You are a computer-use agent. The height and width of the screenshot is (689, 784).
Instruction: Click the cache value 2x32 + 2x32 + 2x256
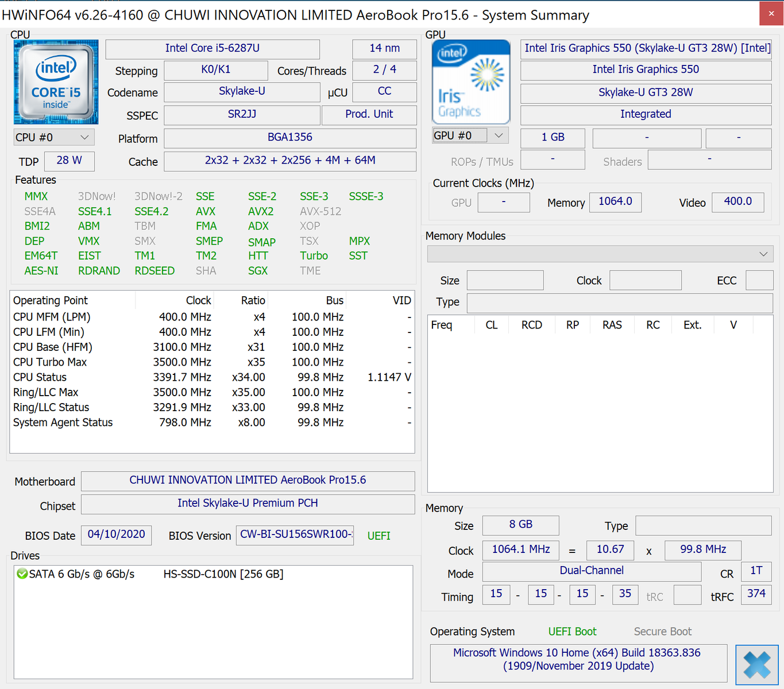290,161
